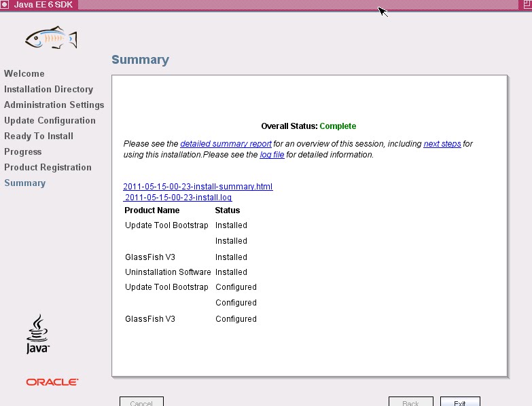
Task: Click the disabled Cancel button
Action: pos(141,402)
